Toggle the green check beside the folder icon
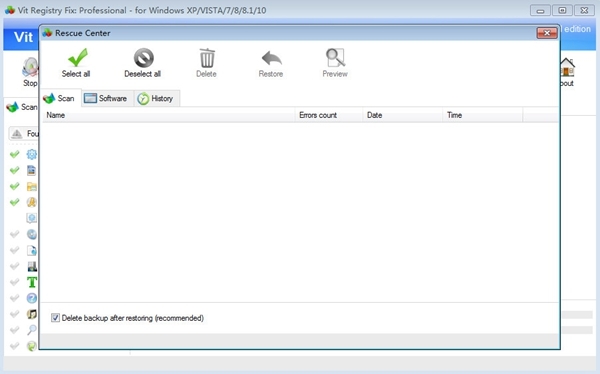Image resolution: width=600 pixels, height=374 pixels. click(x=15, y=186)
